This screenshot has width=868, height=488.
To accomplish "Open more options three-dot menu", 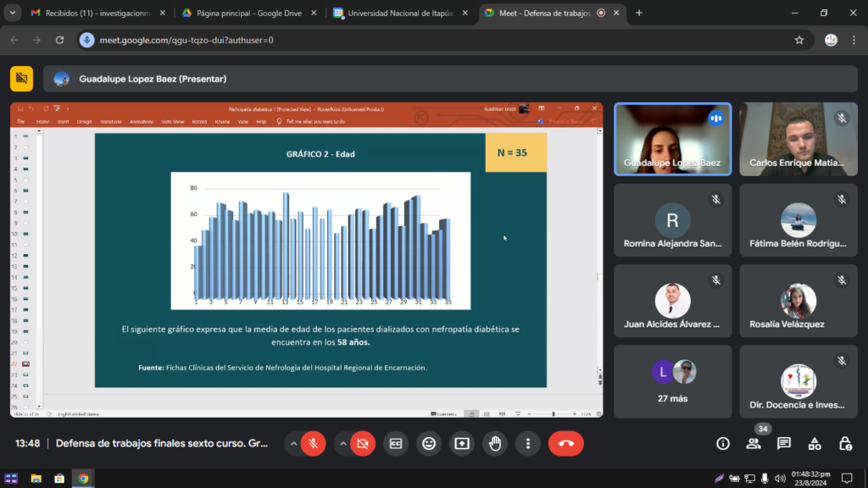I will [528, 443].
